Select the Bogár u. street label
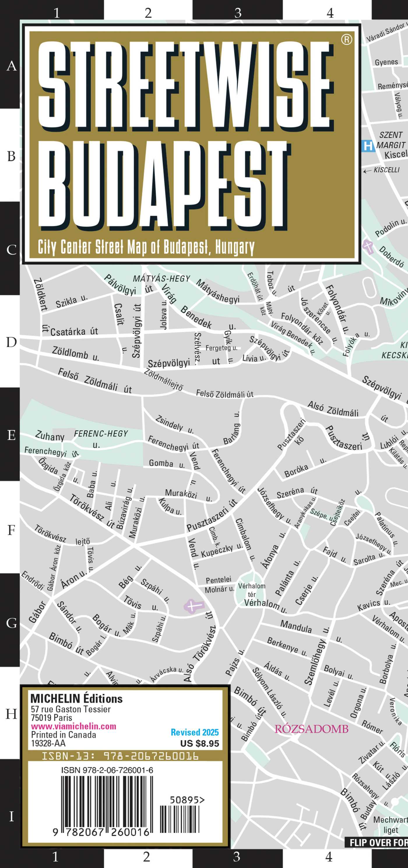Viewport: 408px width, 868px height. (106, 625)
